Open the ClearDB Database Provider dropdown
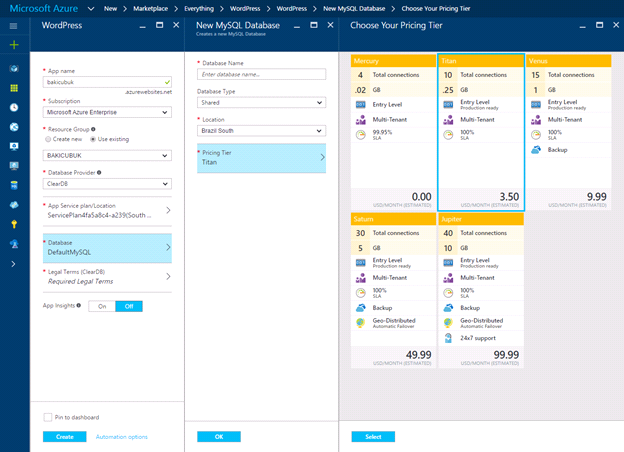624x452 pixels. pyautogui.click(x=107, y=184)
